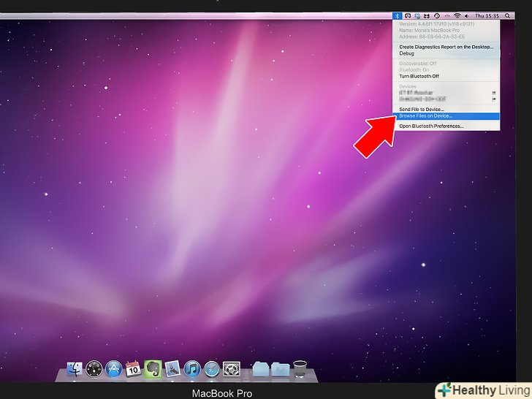Image resolution: width=532 pixels, height=399 pixels.
Task: Open the volume control in menu bar
Action: point(468,15)
